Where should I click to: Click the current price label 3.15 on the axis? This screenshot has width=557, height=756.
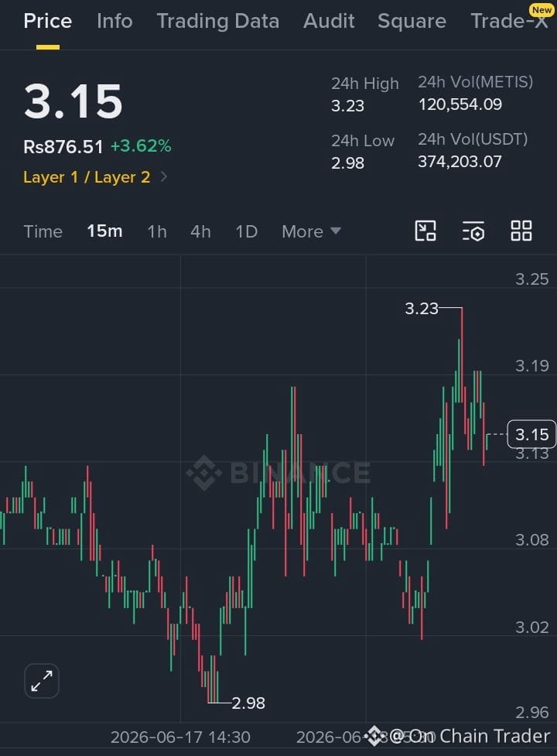tap(532, 434)
